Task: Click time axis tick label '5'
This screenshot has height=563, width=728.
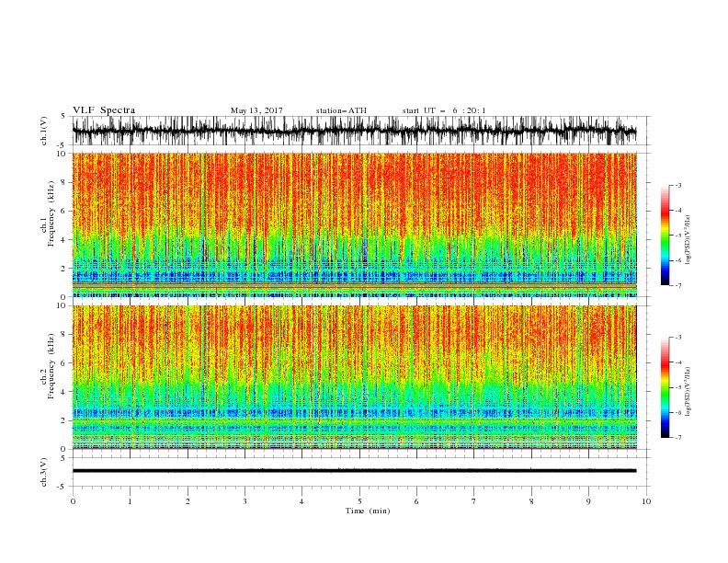Action: click(x=359, y=501)
